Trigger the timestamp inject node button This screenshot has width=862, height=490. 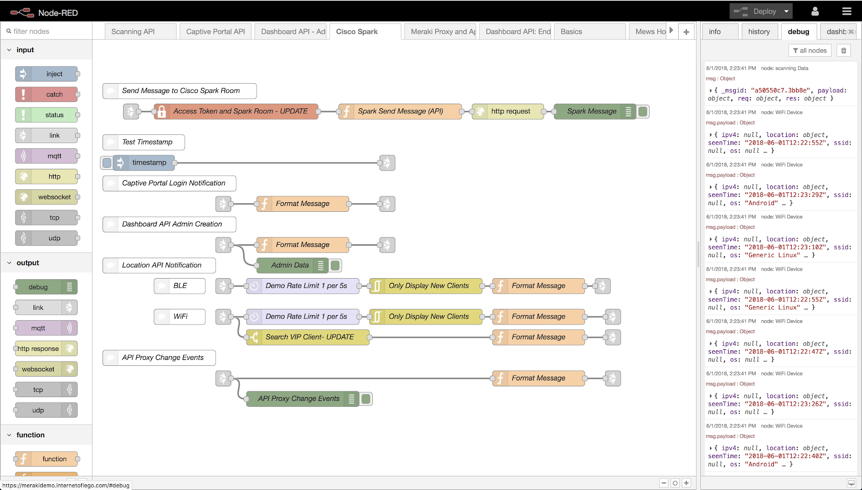(107, 163)
